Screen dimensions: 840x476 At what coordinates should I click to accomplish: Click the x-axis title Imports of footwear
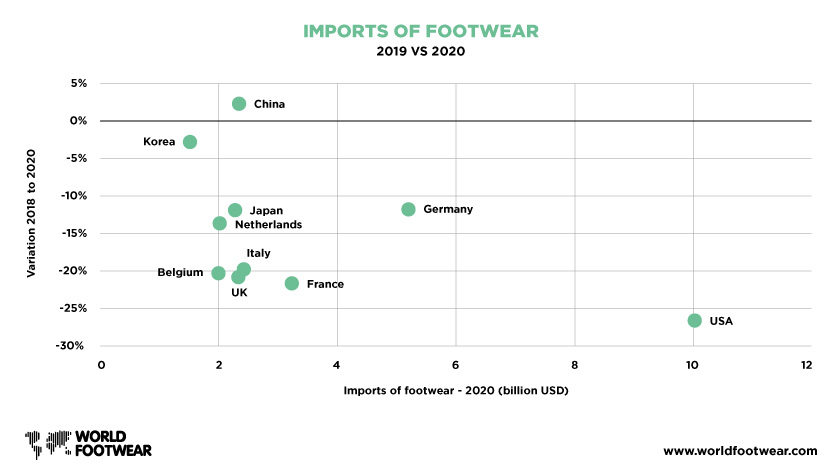[x=456, y=390]
